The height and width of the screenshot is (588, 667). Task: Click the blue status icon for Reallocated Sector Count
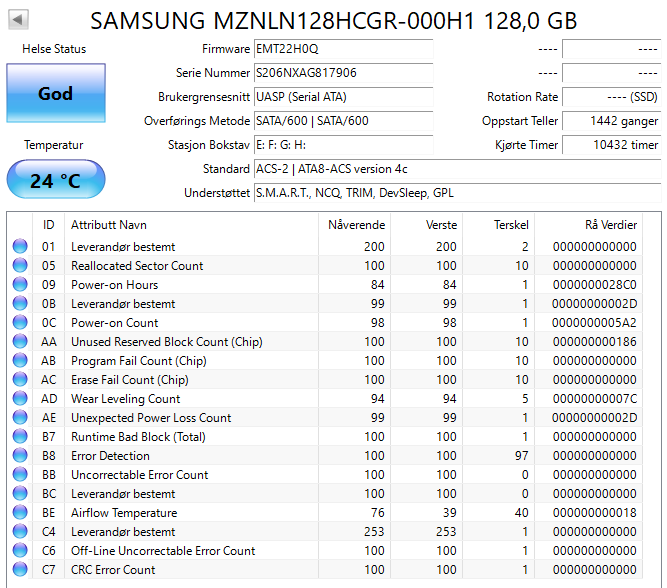(20, 266)
